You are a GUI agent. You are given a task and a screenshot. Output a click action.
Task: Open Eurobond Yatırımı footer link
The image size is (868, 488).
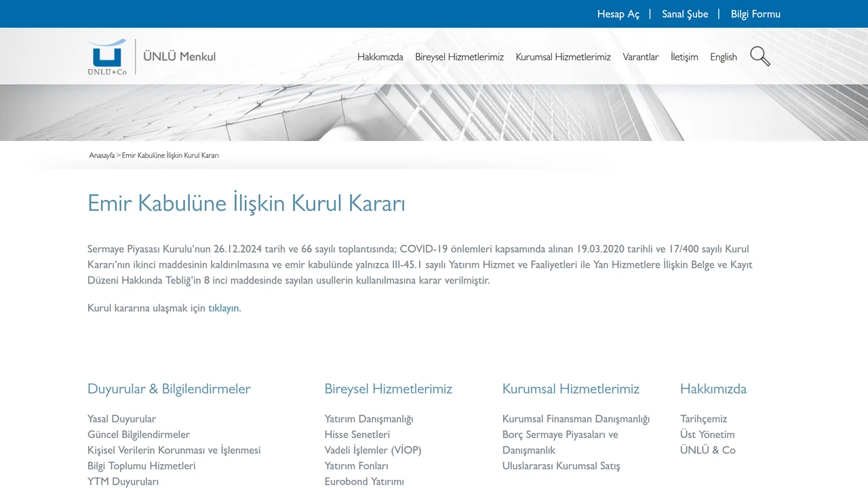click(364, 481)
